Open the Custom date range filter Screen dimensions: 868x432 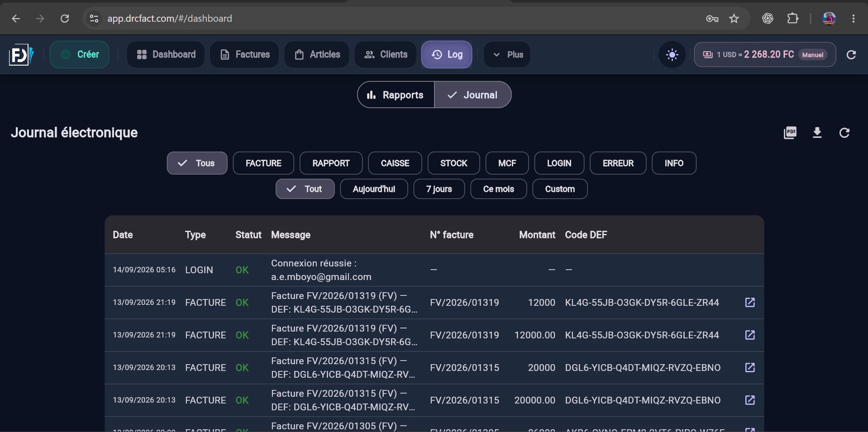(560, 189)
